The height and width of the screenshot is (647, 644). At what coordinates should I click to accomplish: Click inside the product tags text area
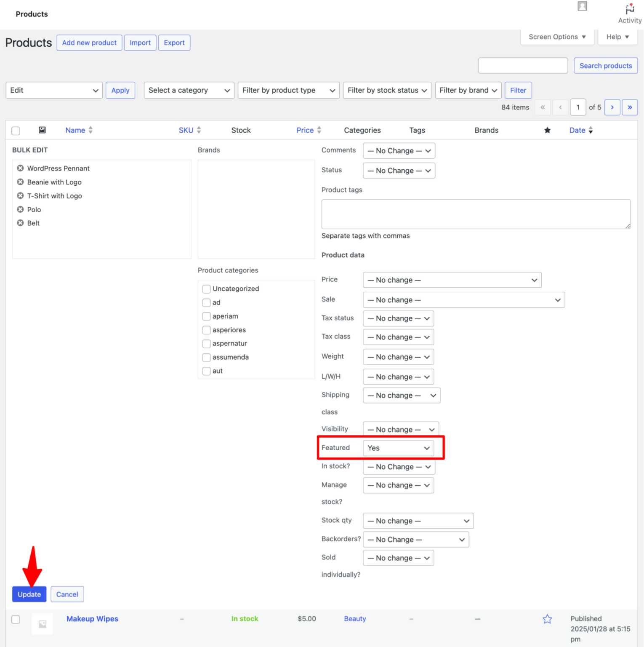coord(476,214)
